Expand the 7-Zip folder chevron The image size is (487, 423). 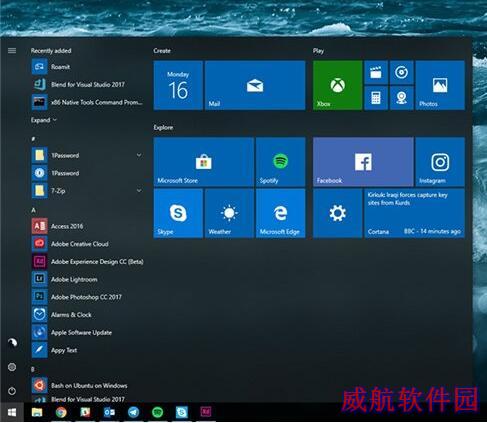pos(139,190)
